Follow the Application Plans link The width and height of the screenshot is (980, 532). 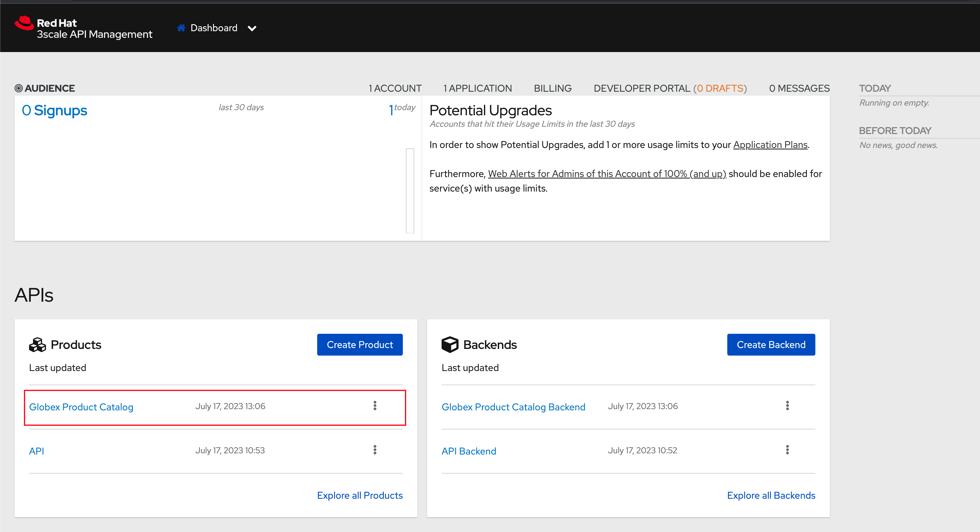pos(770,145)
